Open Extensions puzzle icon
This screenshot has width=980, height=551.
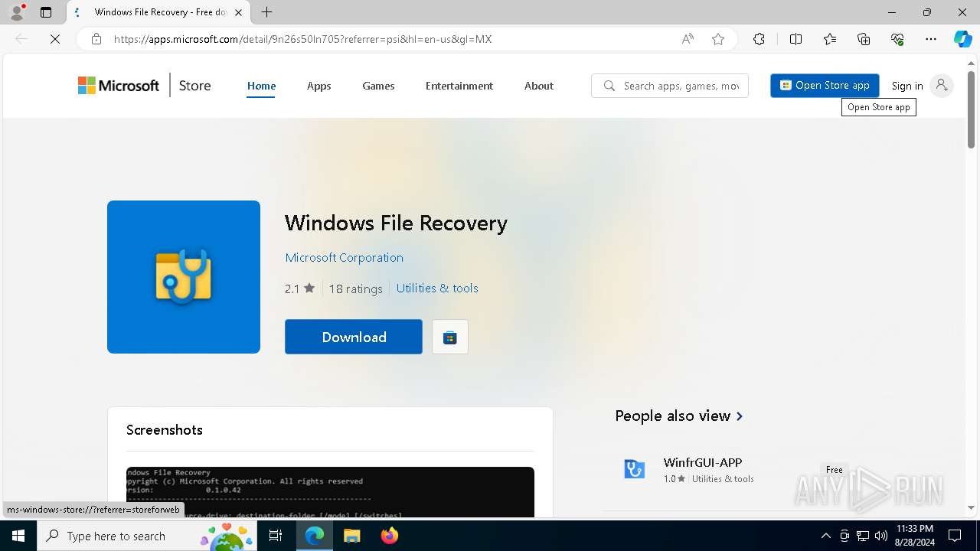tap(759, 39)
